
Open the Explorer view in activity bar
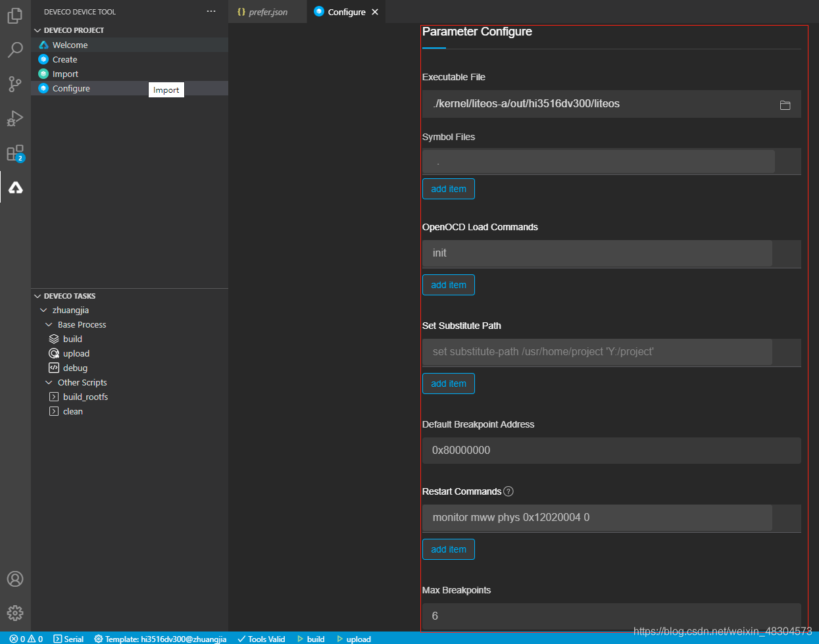pos(15,15)
